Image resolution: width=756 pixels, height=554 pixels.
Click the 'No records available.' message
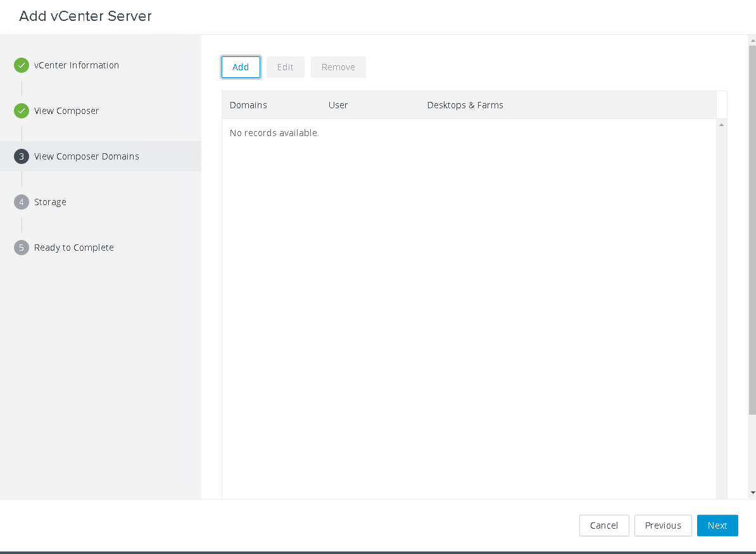274,133
